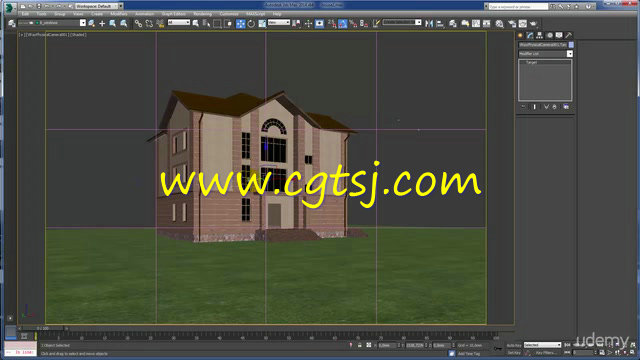Viewport: 640px width, 360px height.
Task: Open the Create menu
Action: [x=97, y=14]
